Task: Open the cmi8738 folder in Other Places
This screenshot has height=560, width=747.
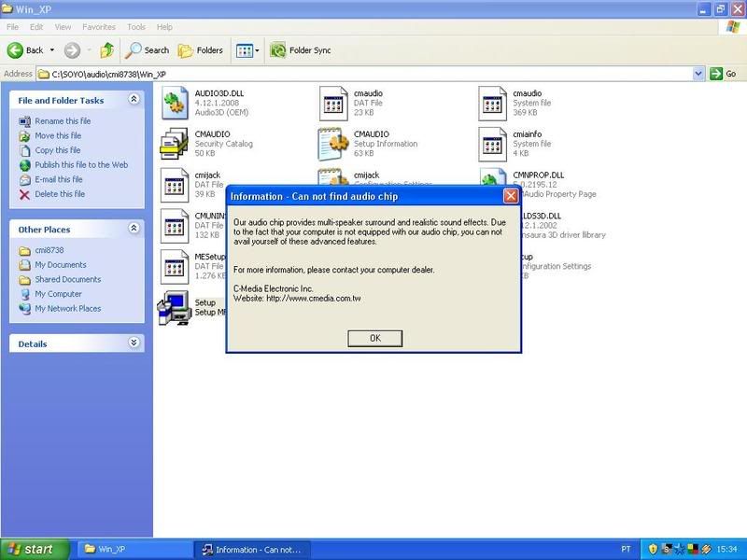Action: point(49,250)
